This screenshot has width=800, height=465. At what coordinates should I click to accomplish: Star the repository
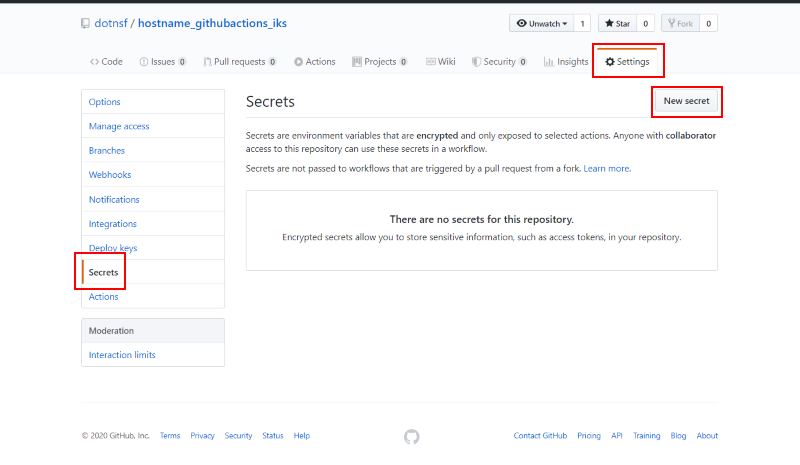617,23
